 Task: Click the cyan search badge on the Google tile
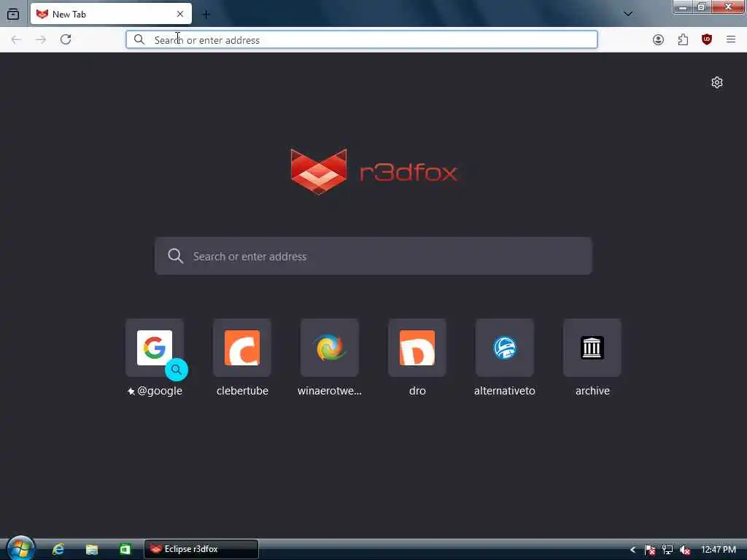click(x=177, y=370)
